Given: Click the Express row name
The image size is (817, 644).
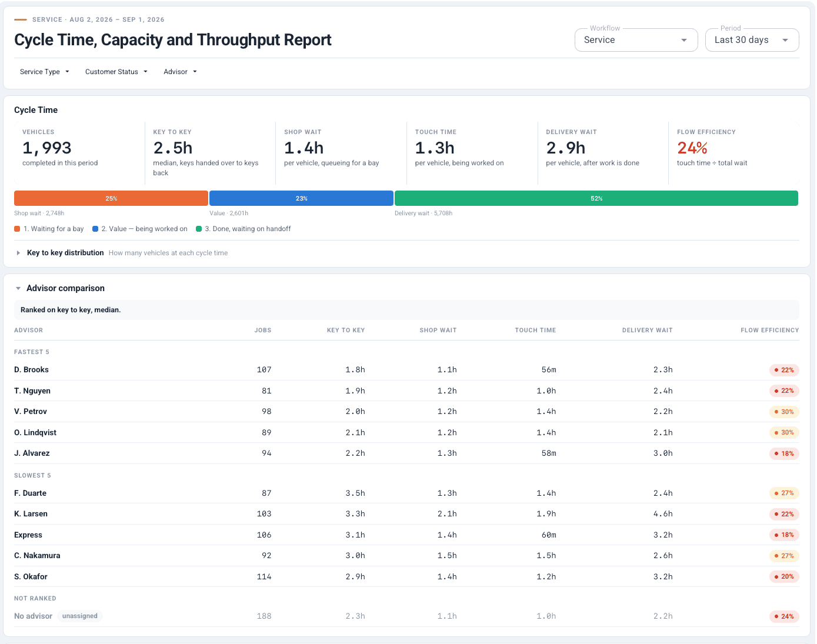Looking at the screenshot, I should (28, 535).
